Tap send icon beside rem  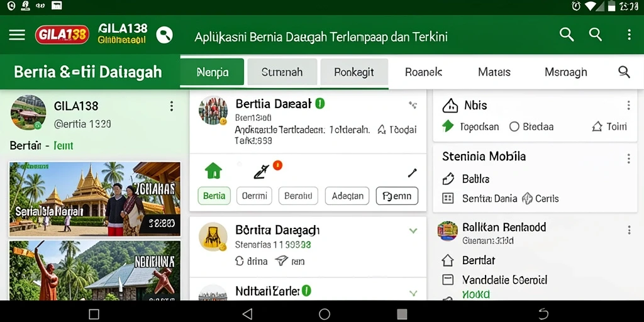click(x=281, y=260)
